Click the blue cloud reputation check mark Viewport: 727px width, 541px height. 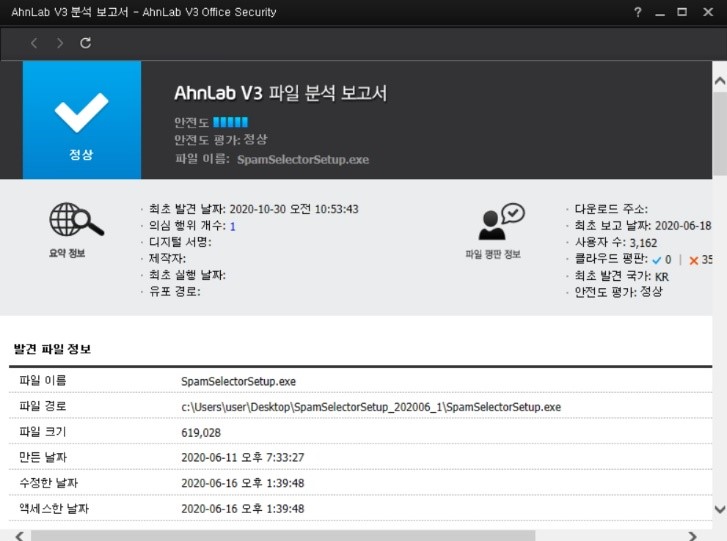(657, 260)
